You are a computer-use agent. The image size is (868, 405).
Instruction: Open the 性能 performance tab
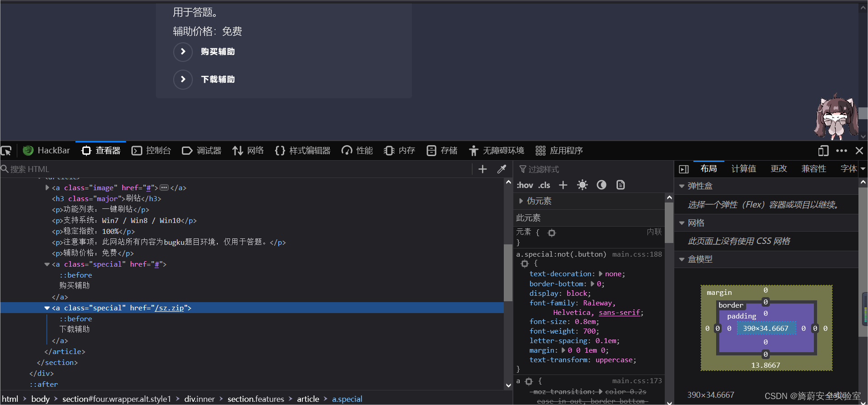click(x=357, y=151)
